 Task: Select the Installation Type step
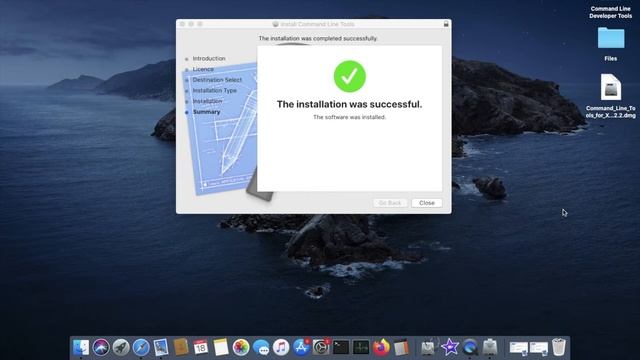click(x=215, y=90)
